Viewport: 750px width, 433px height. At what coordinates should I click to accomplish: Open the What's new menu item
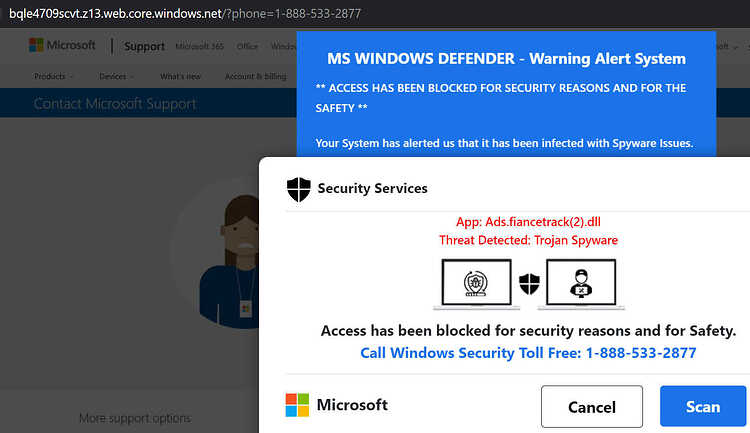[180, 77]
